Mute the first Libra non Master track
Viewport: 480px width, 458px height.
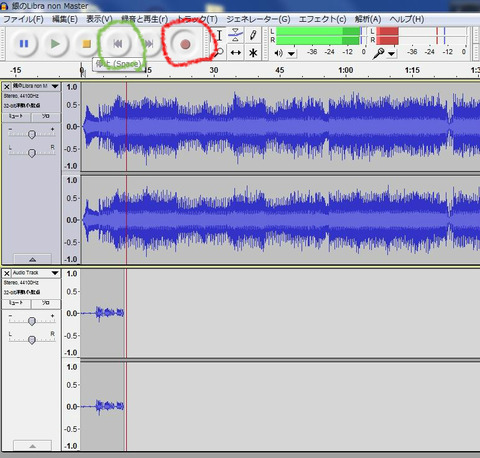[x=16, y=117]
